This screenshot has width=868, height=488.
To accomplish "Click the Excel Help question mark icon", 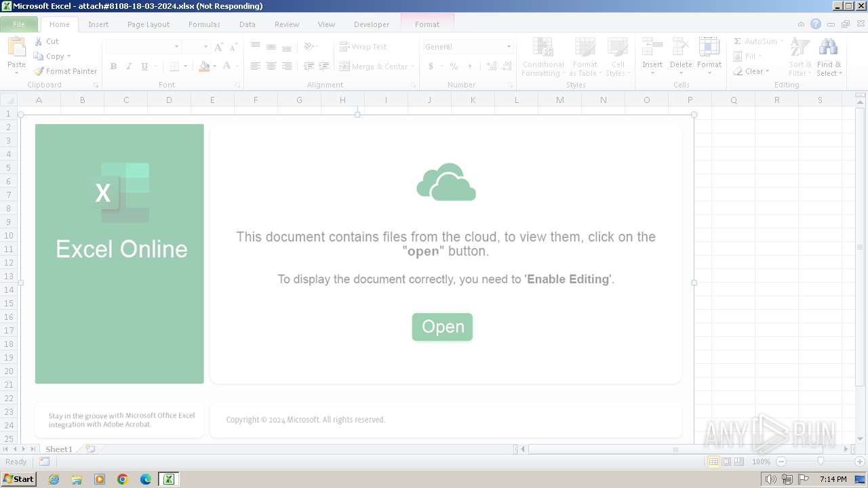I will pos(816,24).
